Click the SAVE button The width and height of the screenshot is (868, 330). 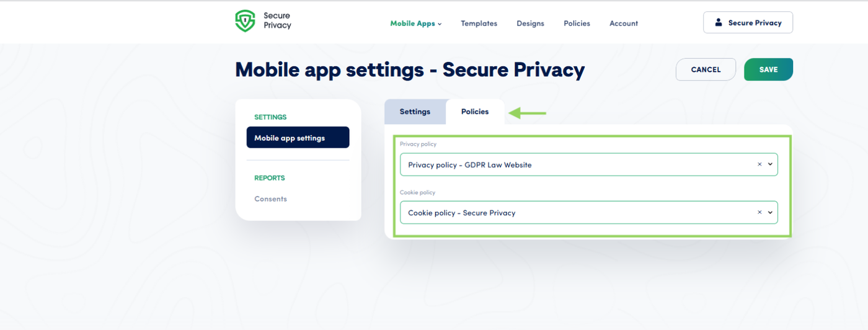click(768, 69)
